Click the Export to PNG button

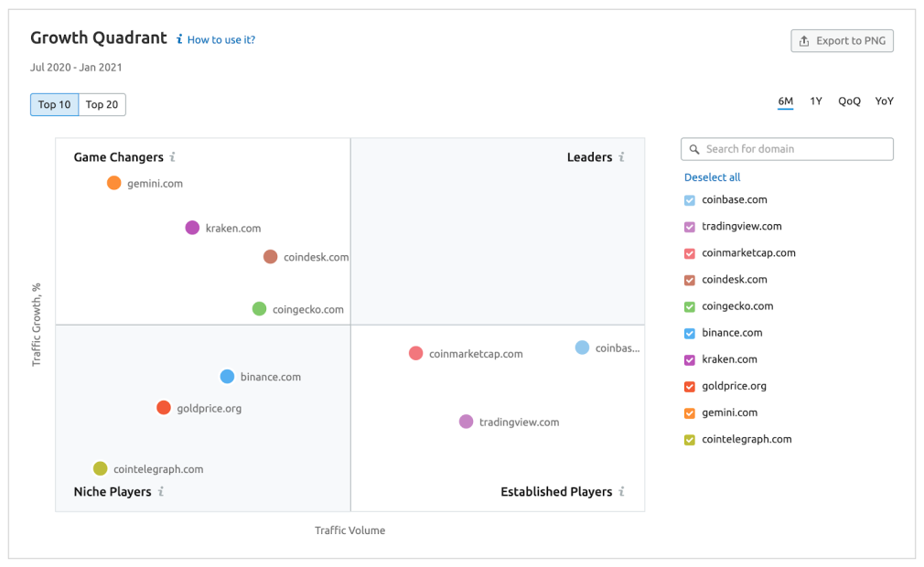(x=842, y=40)
